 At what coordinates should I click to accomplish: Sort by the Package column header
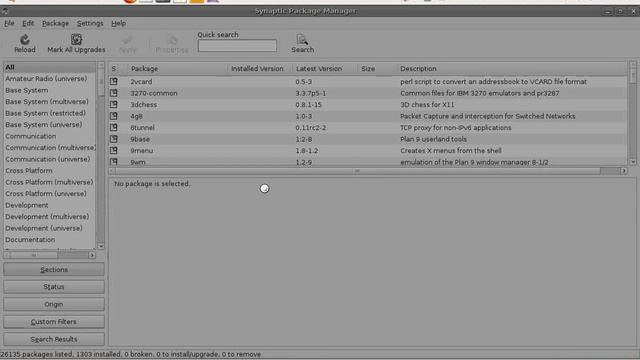(177, 69)
